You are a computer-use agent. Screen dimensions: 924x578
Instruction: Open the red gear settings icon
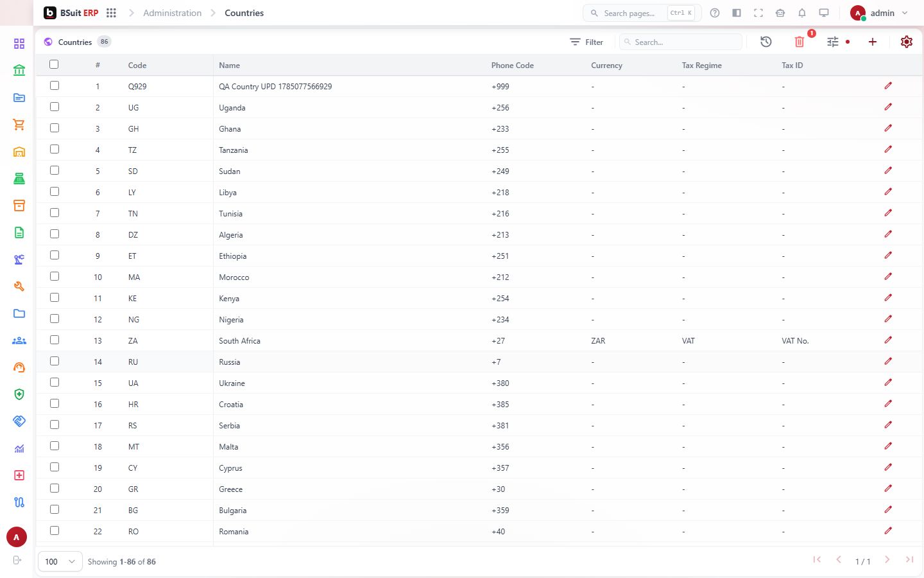click(x=906, y=42)
